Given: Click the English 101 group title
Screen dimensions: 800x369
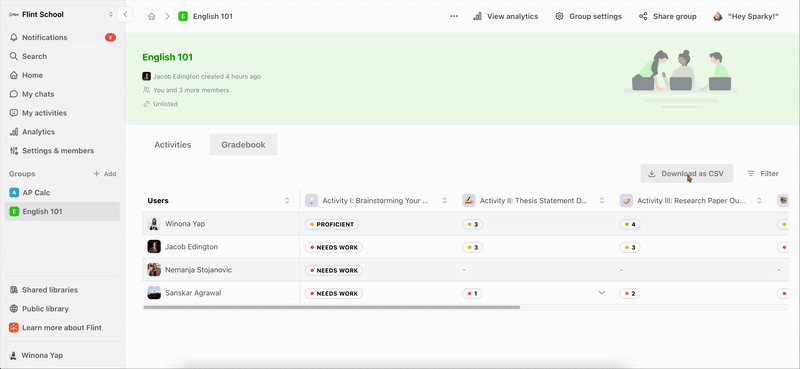Looking at the screenshot, I should click(x=168, y=57).
